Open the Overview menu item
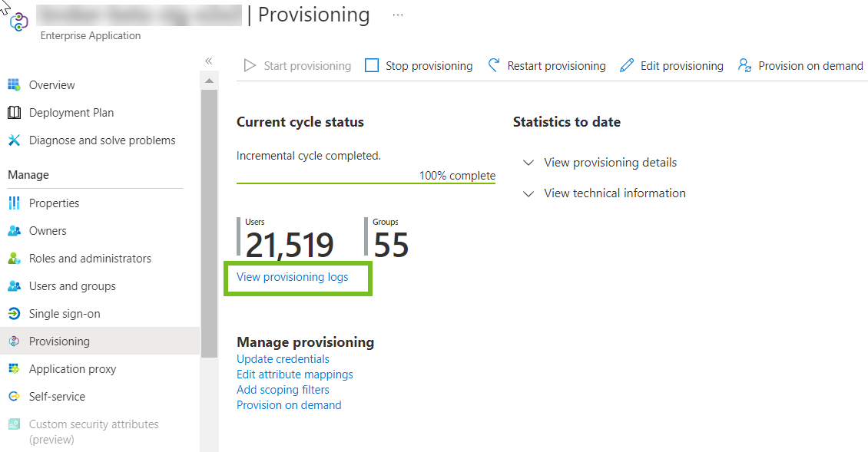The image size is (868, 452). coord(51,84)
